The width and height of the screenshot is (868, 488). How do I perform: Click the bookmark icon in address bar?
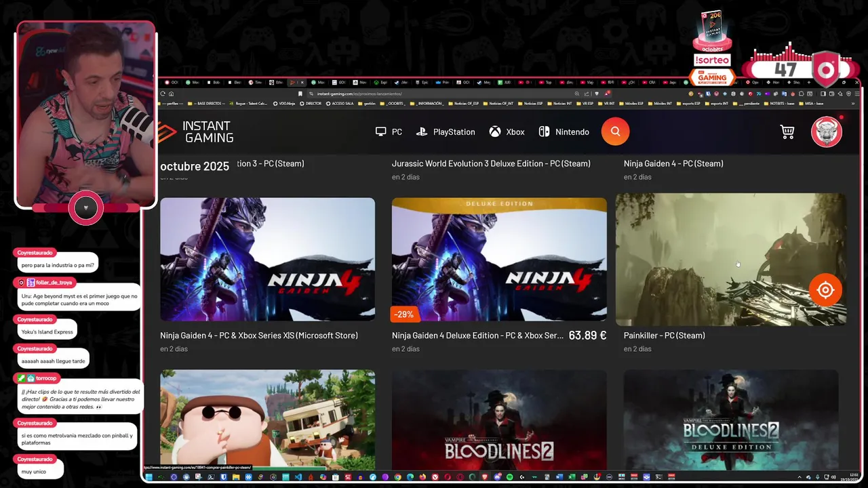[300, 94]
